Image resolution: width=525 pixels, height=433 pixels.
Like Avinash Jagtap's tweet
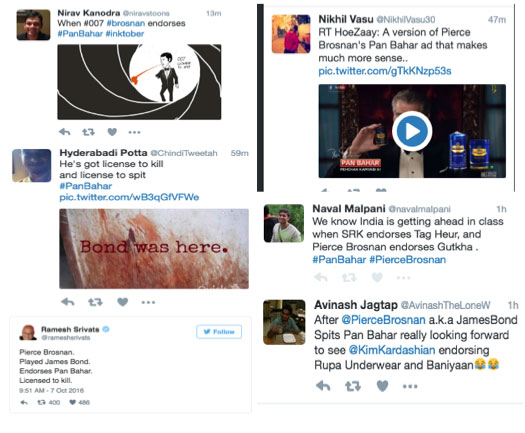pos(382,386)
